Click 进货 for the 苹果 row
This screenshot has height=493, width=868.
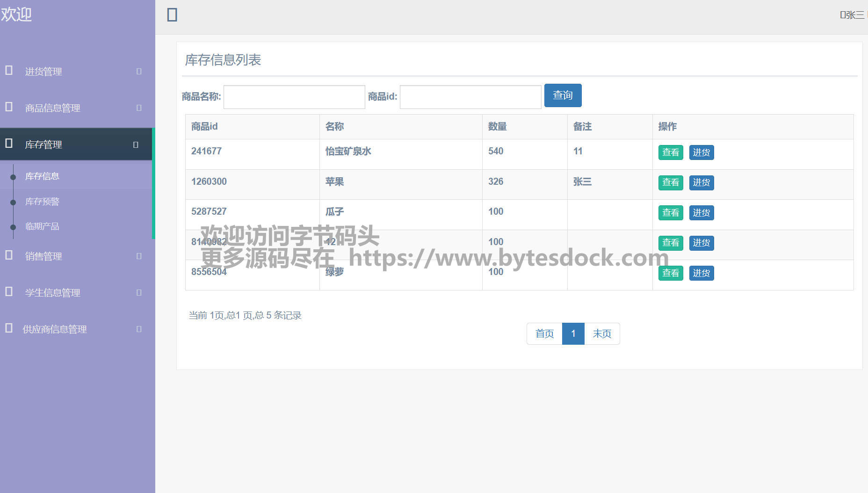tap(701, 183)
